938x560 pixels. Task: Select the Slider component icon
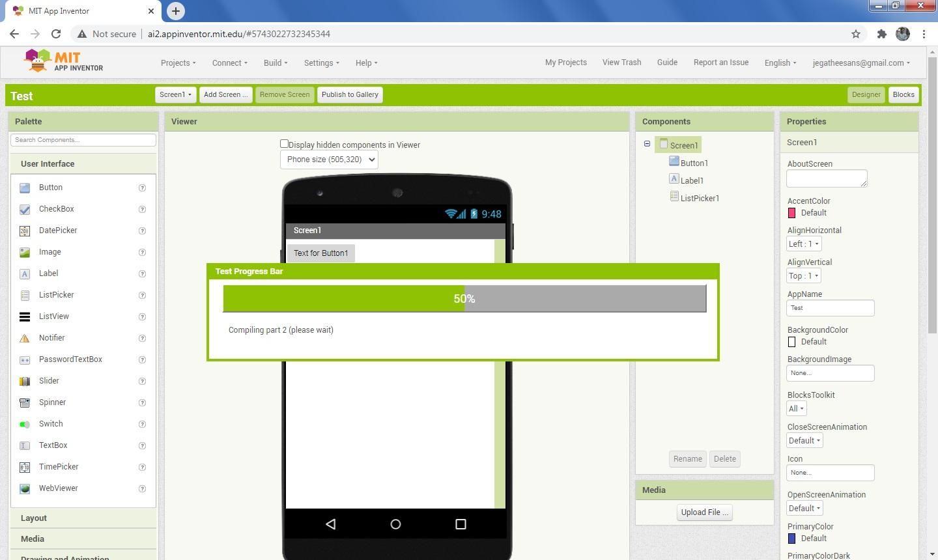click(25, 380)
